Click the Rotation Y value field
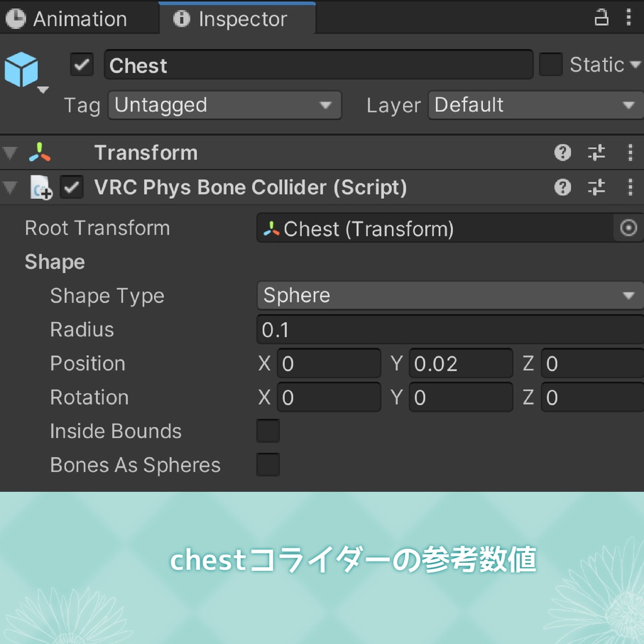Viewport: 644px width, 644px height. (461, 397)
